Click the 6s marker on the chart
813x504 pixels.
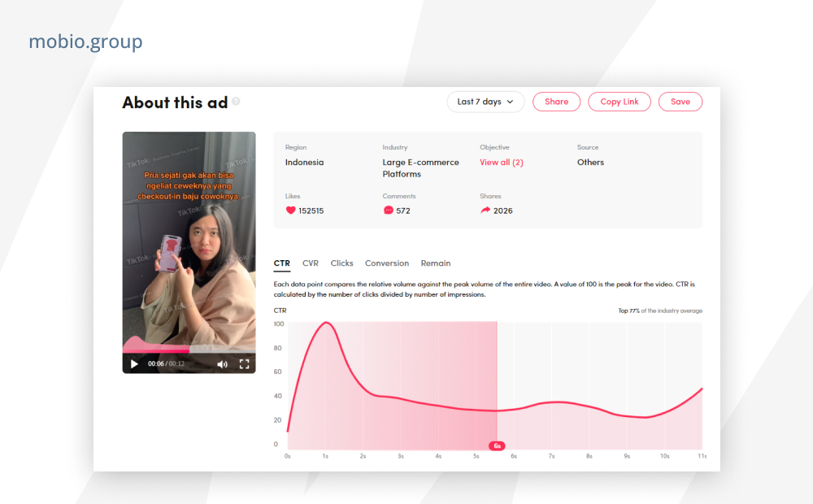pyautogui.click(x=497, y=446)
